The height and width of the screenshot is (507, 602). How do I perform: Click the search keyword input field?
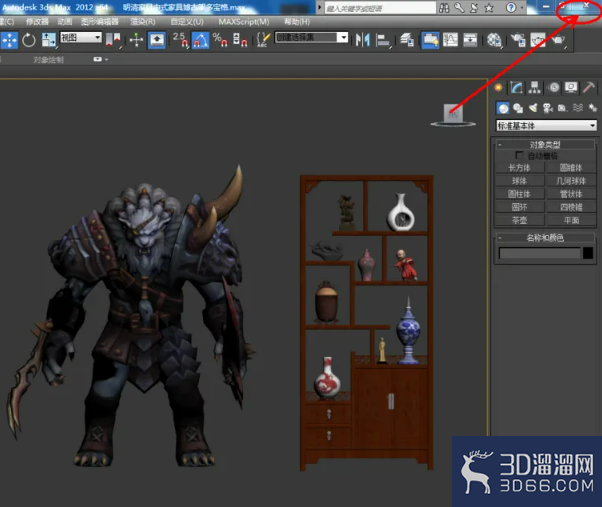point(380,8)
